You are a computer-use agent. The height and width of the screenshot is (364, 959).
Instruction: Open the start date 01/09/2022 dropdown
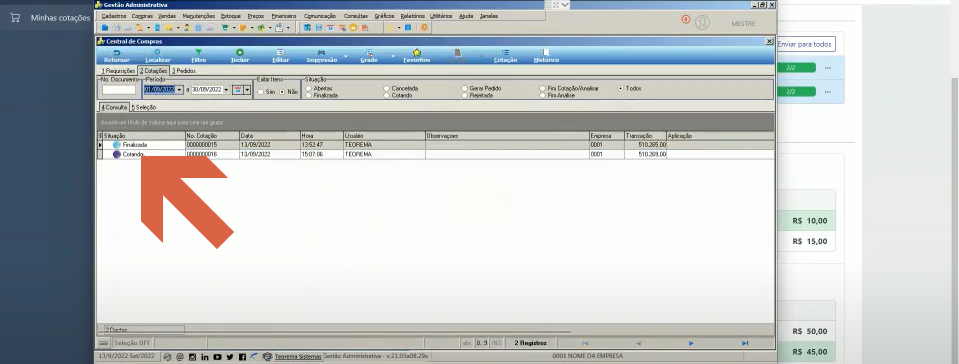point(179,90)
